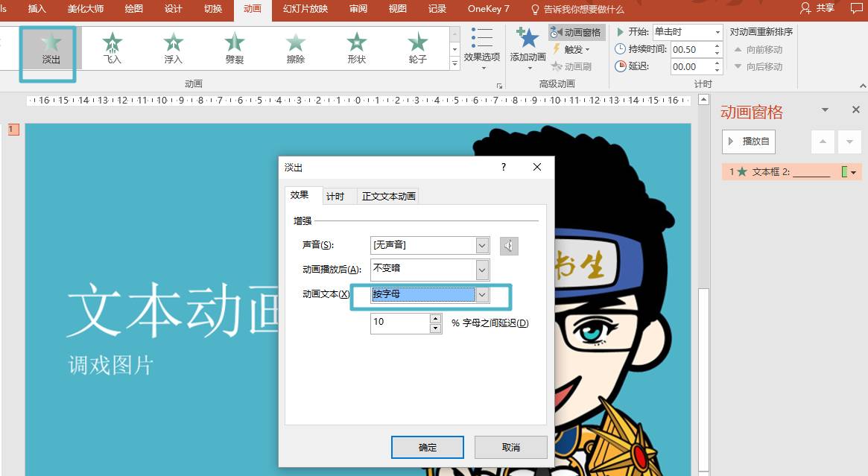Click the 延迟 field showing 00.00
Screen dimensions: 868x476
pos(691,67)
